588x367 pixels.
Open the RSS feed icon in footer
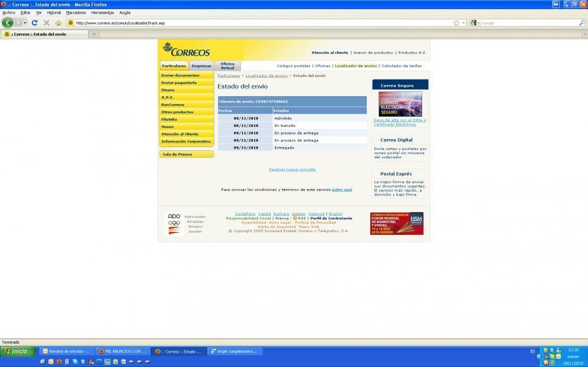click(295, 218)
